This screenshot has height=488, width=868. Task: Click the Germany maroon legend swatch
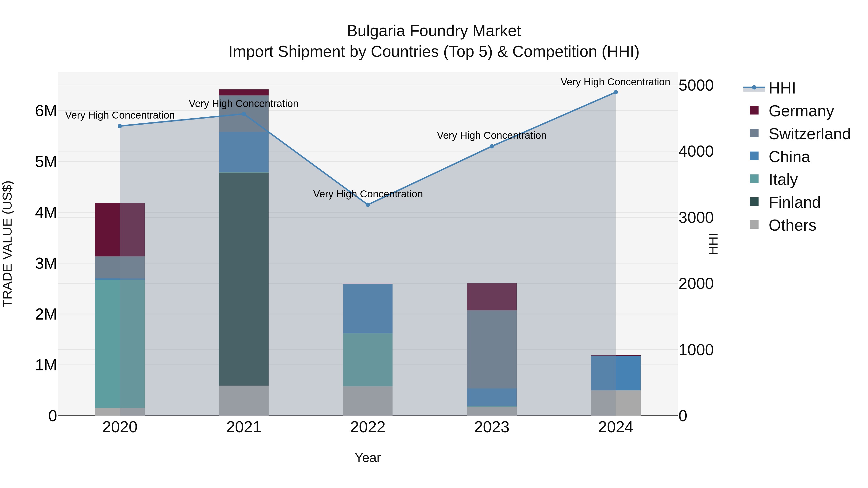[x=754, y=110]
